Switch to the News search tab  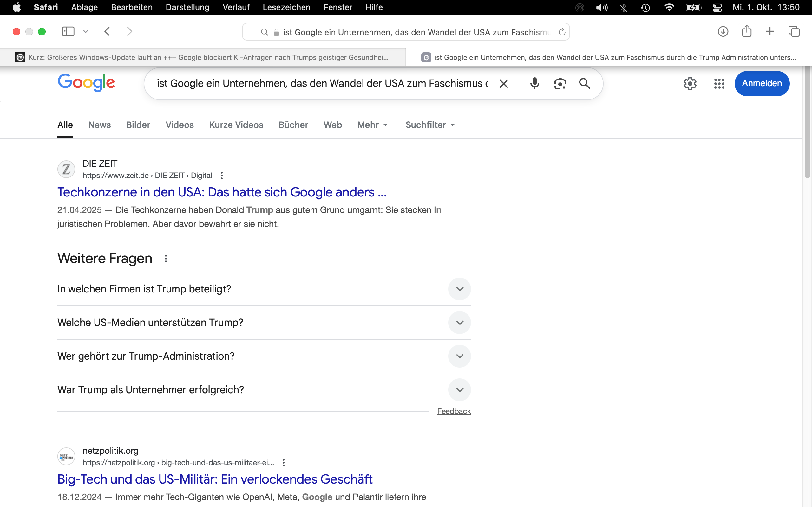99,125
